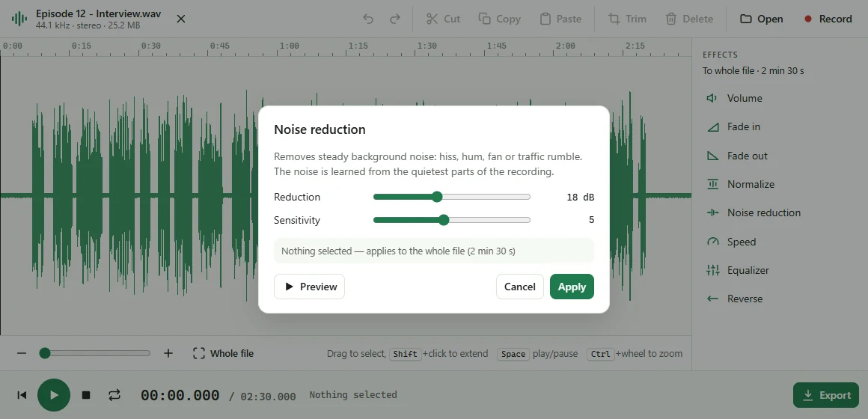This screenshot has width=868, height=419.
Task: Select the Whole file button
Action: tap(223, 353)
